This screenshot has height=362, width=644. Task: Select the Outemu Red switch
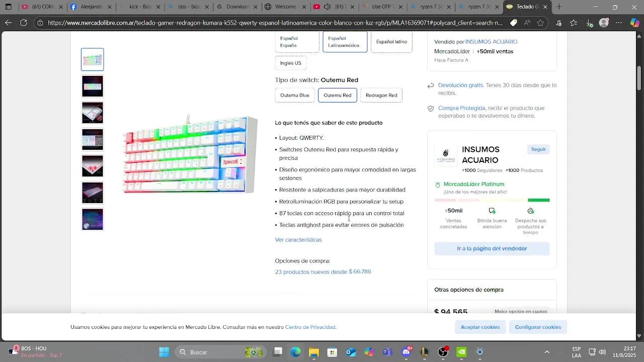pyautogui.click(x=338, y=95)
